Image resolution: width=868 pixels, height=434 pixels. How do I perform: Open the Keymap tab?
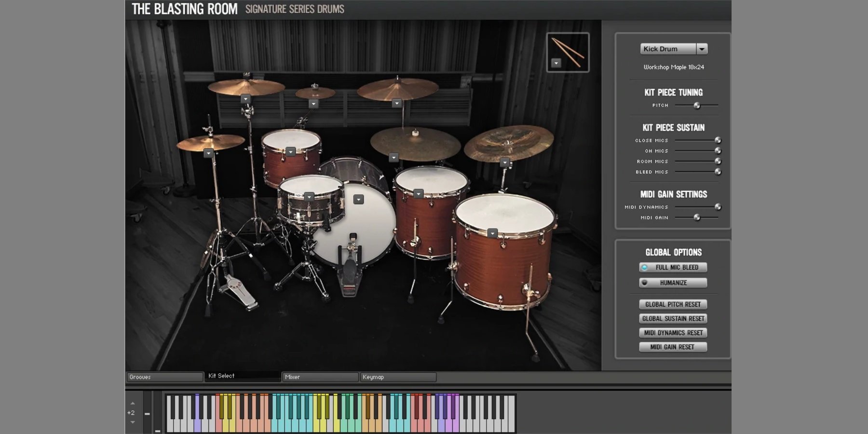(398, 377)
